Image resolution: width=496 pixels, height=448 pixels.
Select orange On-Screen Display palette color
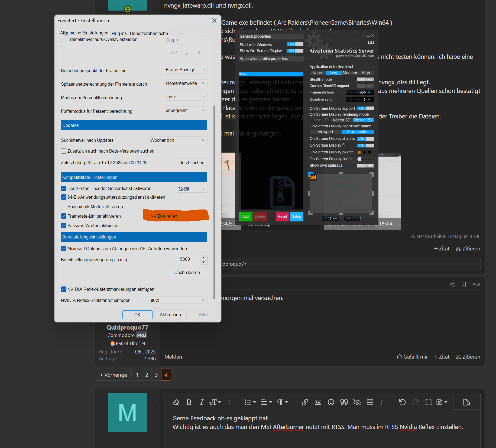(x=359, y=152)
